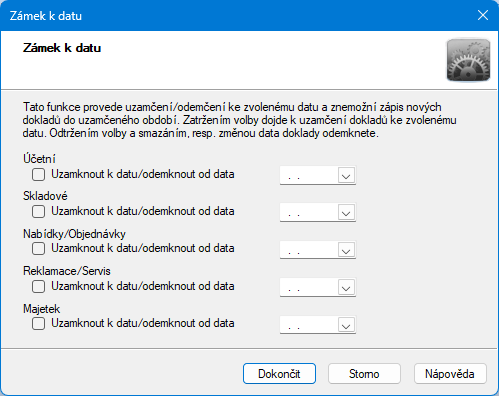This screenshot has height=396, width=499.
Task: Click the Účetní date input field
Action: pos(309,175)
